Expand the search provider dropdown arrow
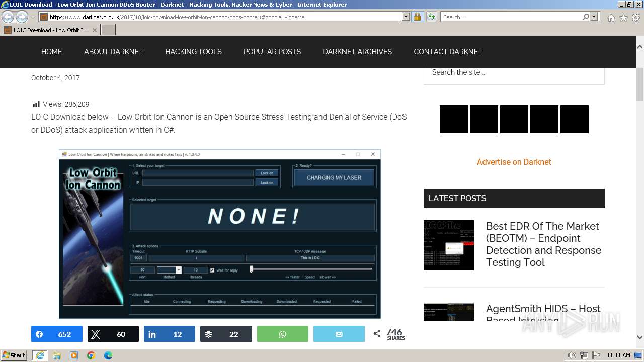 [594, 17]
